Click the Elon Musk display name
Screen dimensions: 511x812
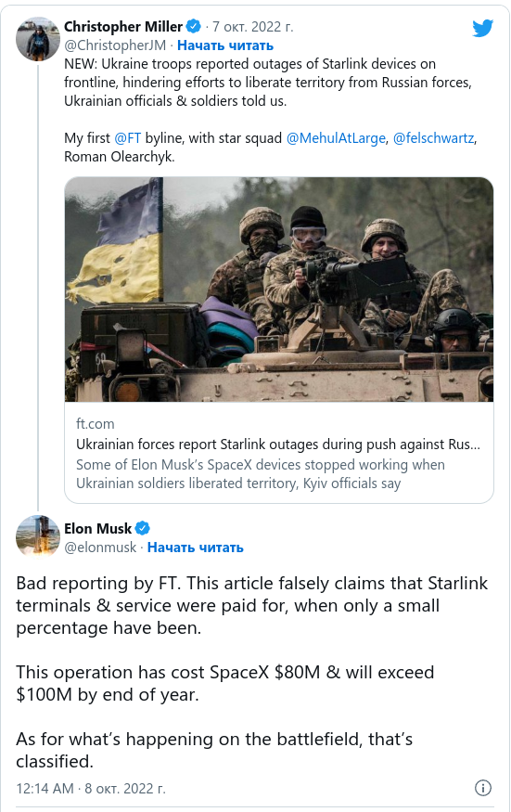click(98, 528)
